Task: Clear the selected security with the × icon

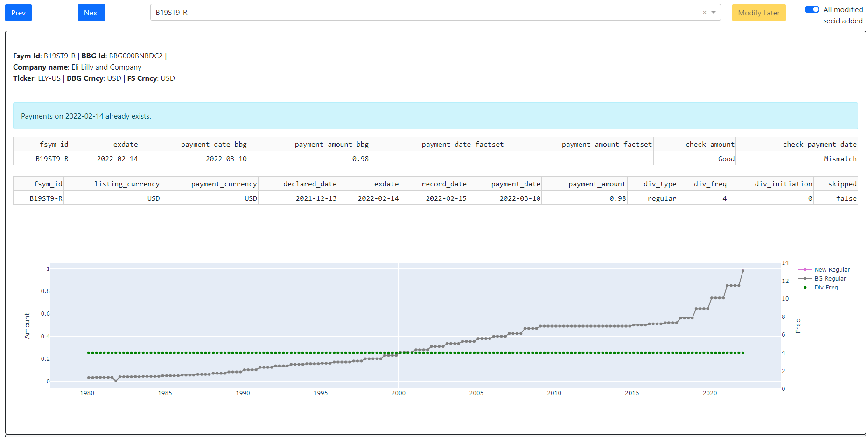Action: point(704,13)
